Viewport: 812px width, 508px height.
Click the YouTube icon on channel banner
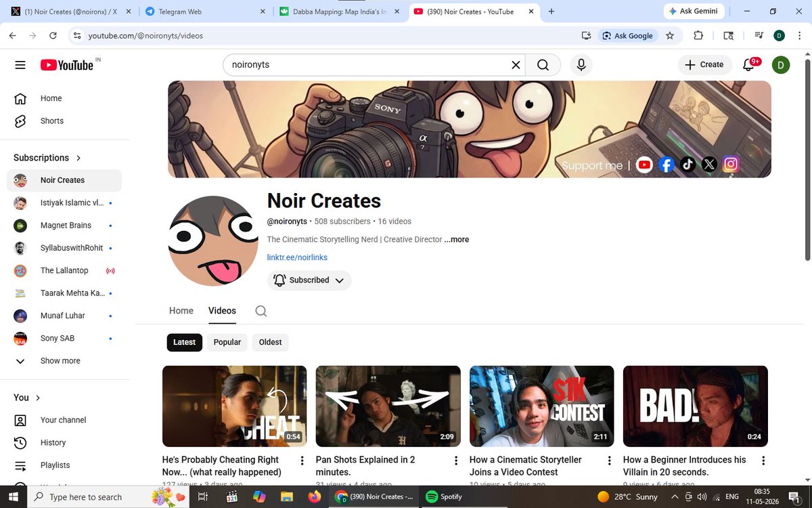pos(644,165)
